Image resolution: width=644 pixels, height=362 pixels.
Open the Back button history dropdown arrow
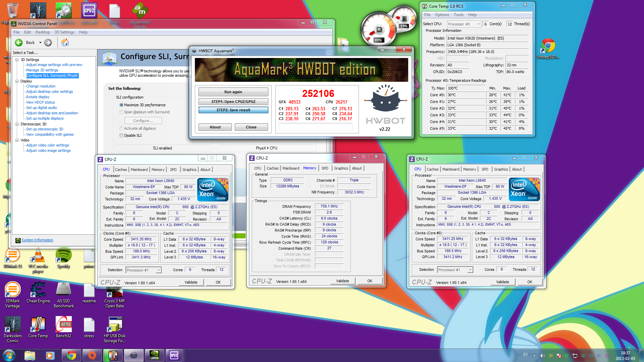point(40,43)
